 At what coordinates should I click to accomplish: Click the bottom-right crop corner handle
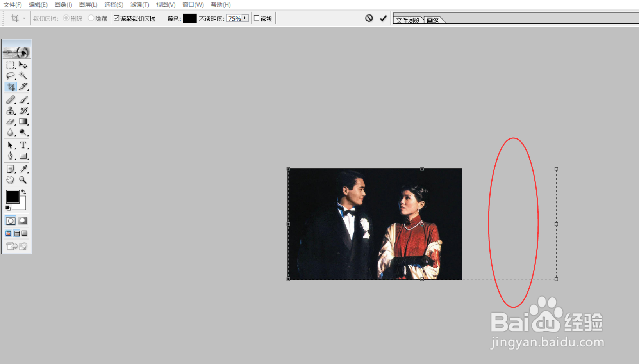tap(556, 279)
